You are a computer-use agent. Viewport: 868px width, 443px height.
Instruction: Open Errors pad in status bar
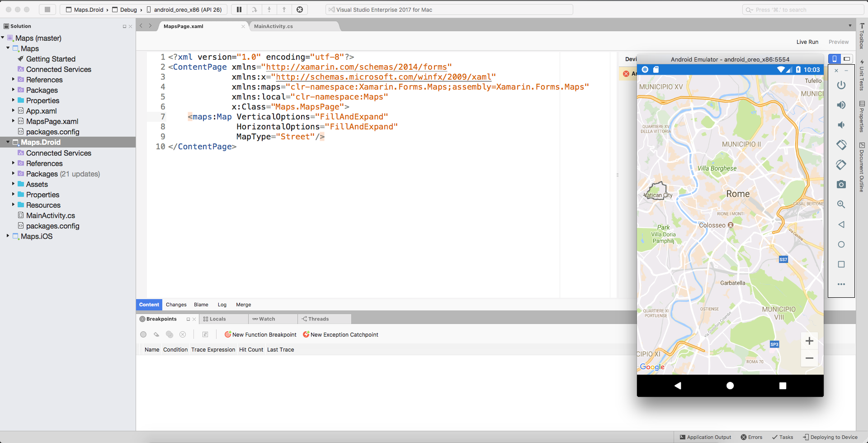[751, 437]
